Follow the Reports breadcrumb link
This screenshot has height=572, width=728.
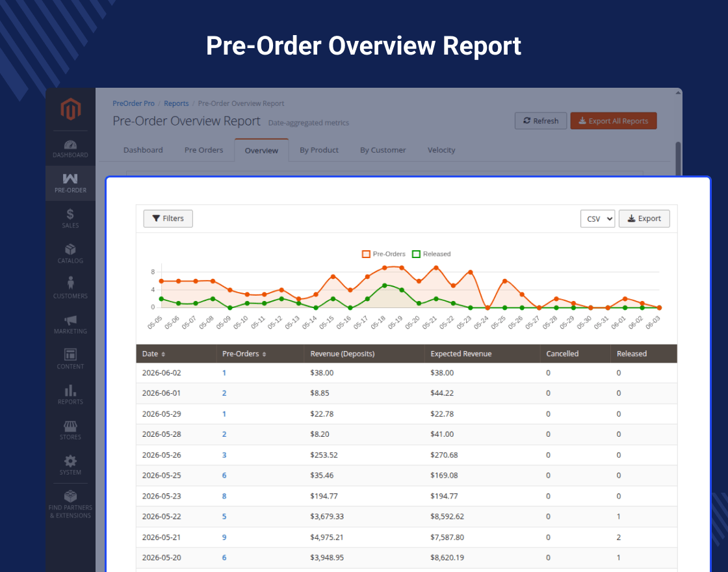[x=176, y=103]
